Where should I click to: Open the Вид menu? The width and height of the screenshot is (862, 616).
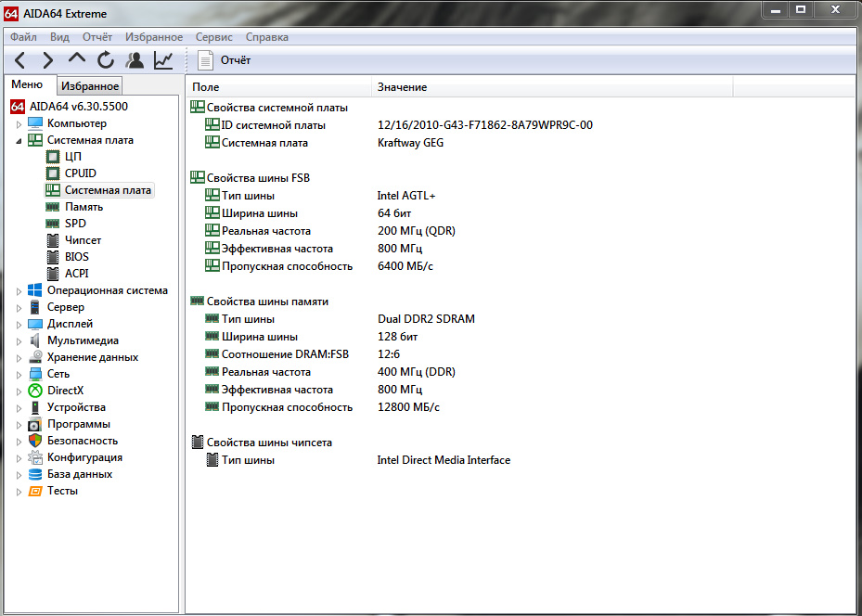pos(59,37)
